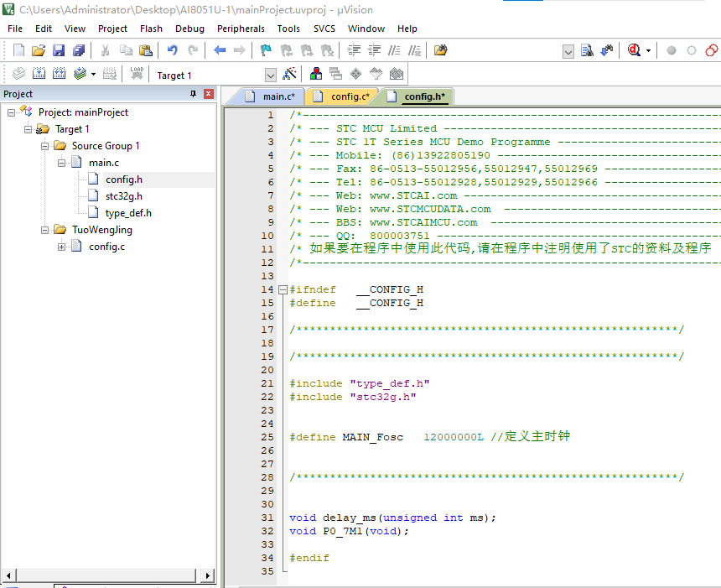Image resolution: width=721 pixels, height=588 pixels.
Task: Open the Window menu
Action: point(366,29)
